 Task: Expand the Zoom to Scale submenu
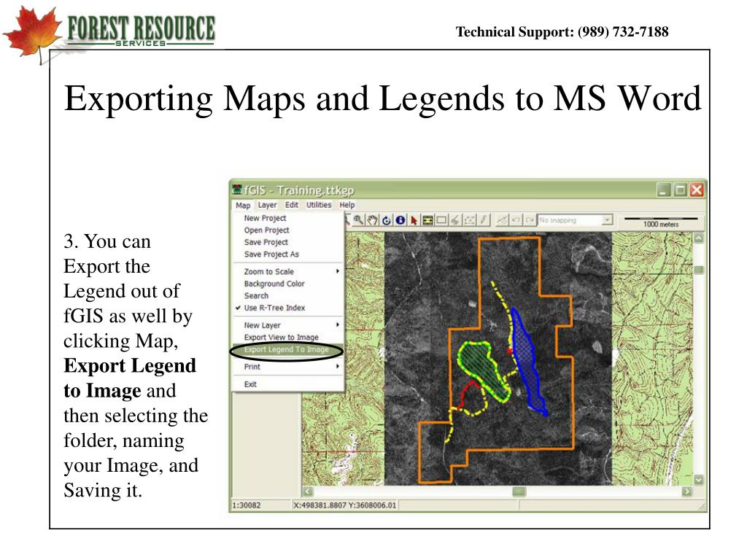[x=287, y=271]
